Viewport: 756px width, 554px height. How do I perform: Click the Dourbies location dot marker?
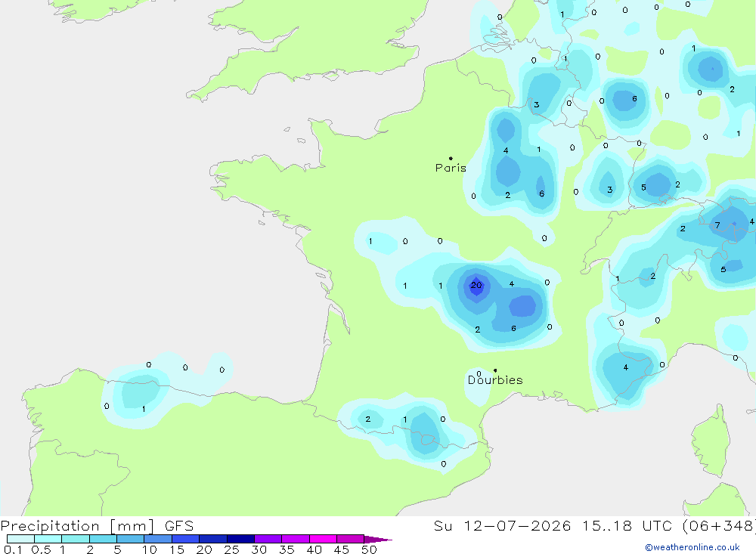(x=495, y=370)
